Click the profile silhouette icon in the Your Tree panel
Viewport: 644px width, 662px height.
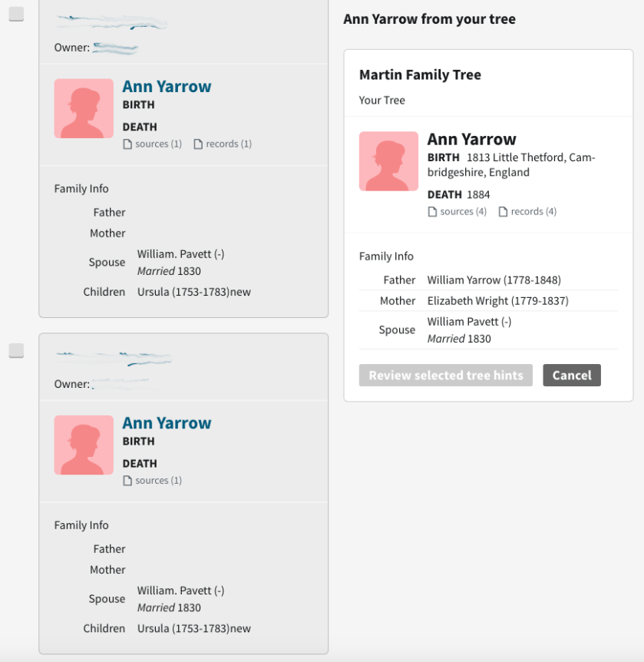click(x=388, y=161)
